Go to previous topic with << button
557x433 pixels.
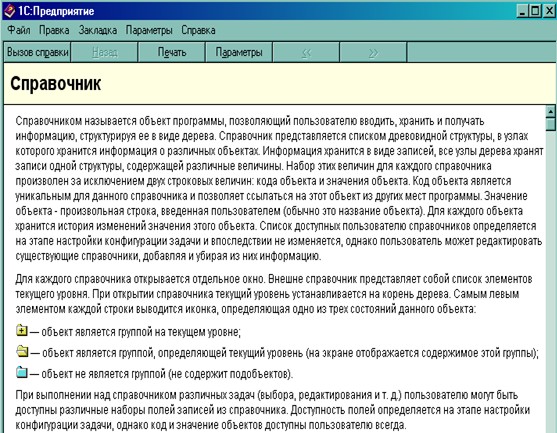(x=306, y=52)
